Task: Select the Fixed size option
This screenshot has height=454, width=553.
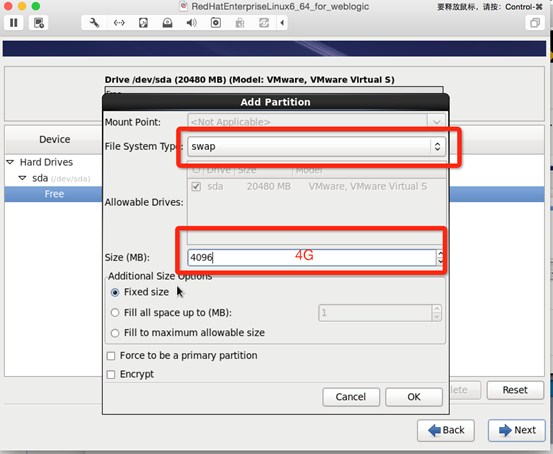Action: (115, 292)
